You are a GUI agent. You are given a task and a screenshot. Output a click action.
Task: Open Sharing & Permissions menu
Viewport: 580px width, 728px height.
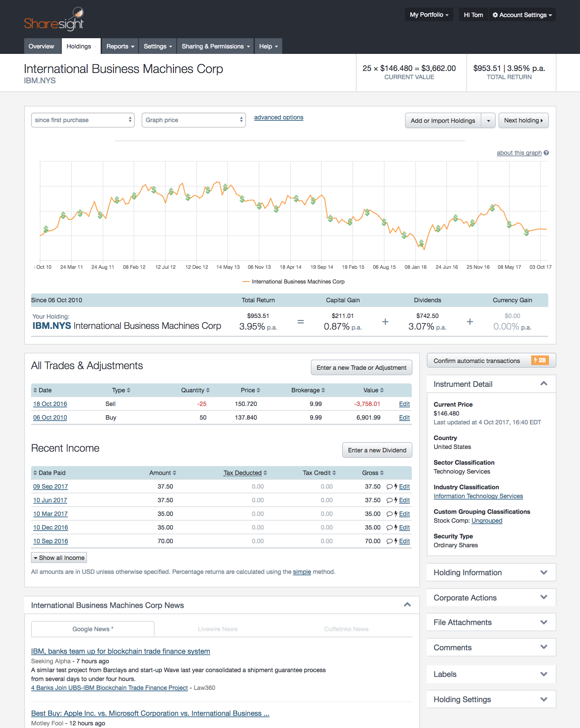[x=216, y=46]
